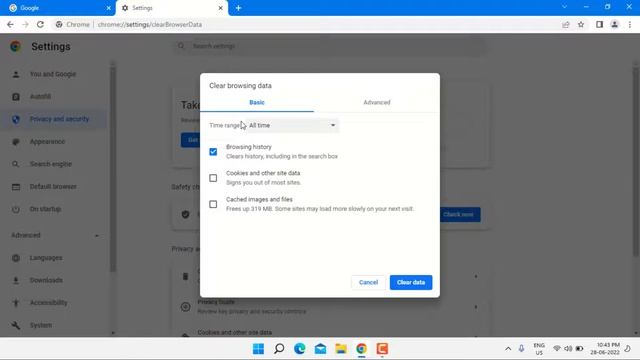Click the battery tray icon
Viewport: 640px width, 360px height.
click(x=579, y=349)
